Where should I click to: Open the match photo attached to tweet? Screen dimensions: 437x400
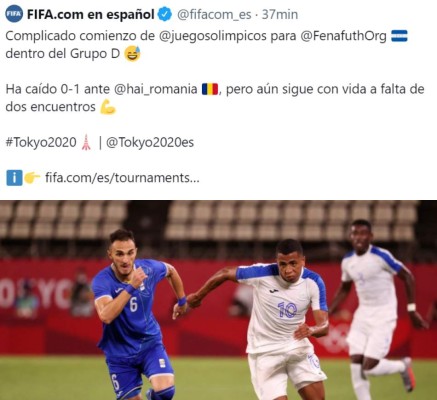(218, 300)
